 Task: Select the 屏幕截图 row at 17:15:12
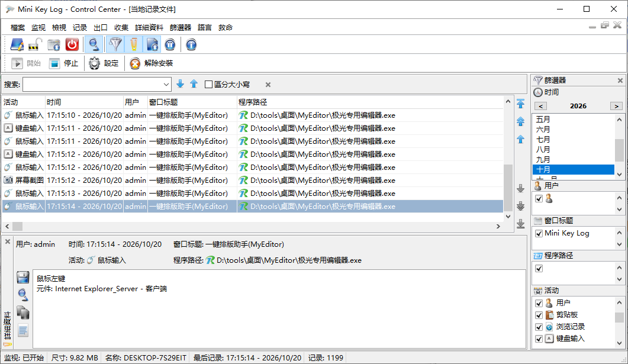click(252, 180)
